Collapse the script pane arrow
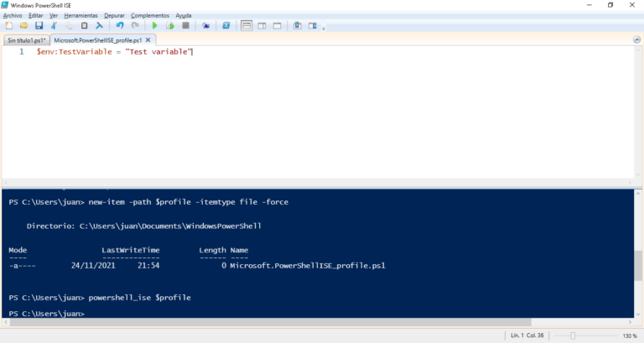Viewport: 644px width, 343px height. click(x=636, y=40)
